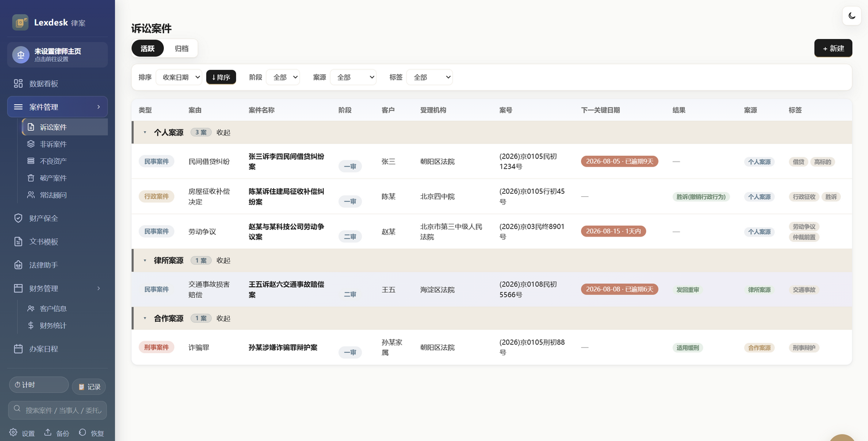Click 恢复 restore icon
This screenshot has height=441, width=868.
tap(91, 433)
